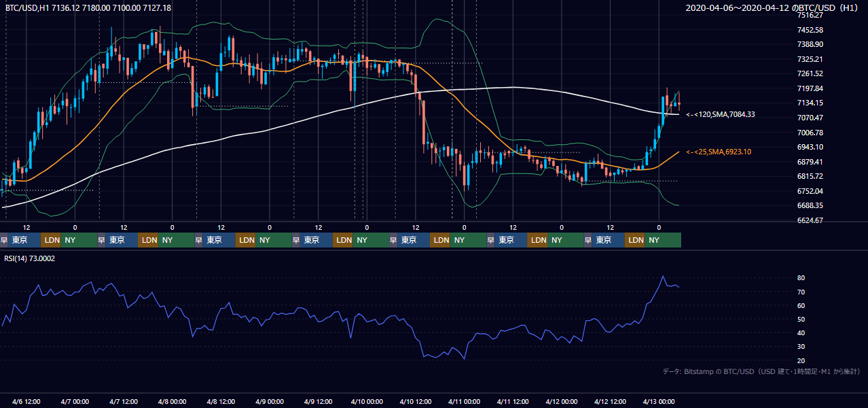Click price axis value 6815.72
This screenshot has height=408, width=868.
point(810,176)
